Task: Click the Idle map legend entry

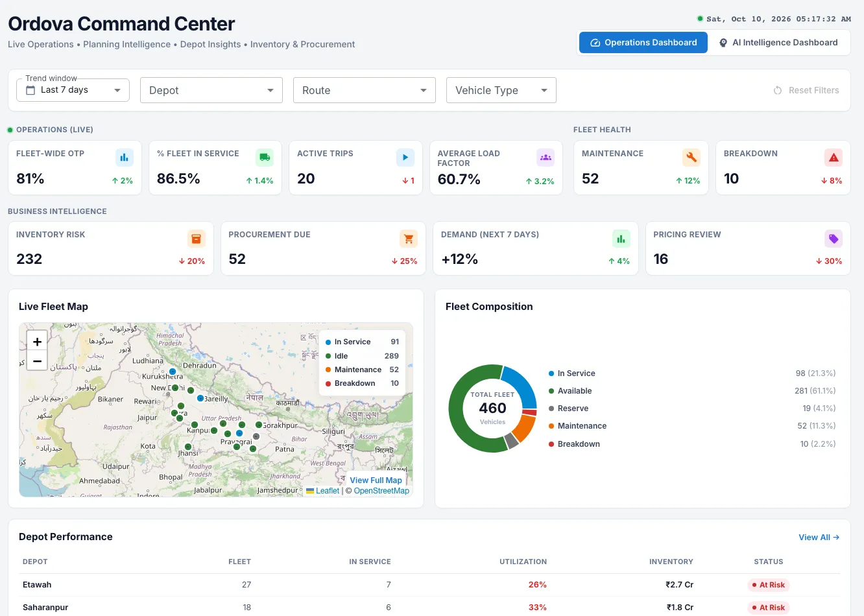Action: [x=362, y=356]
